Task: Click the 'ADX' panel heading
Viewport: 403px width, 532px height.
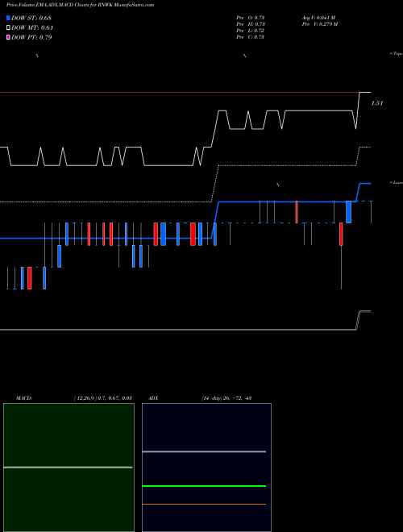Action: click(154, 398)
